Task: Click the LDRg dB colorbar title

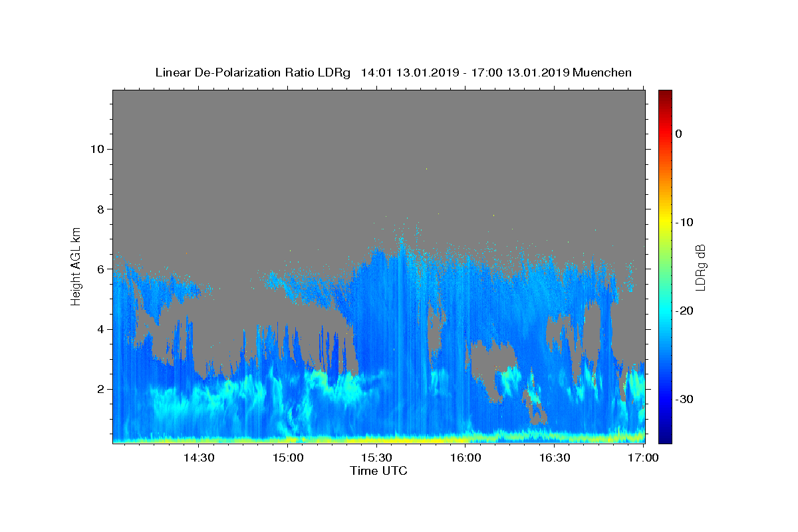Action: coord(700,267)
